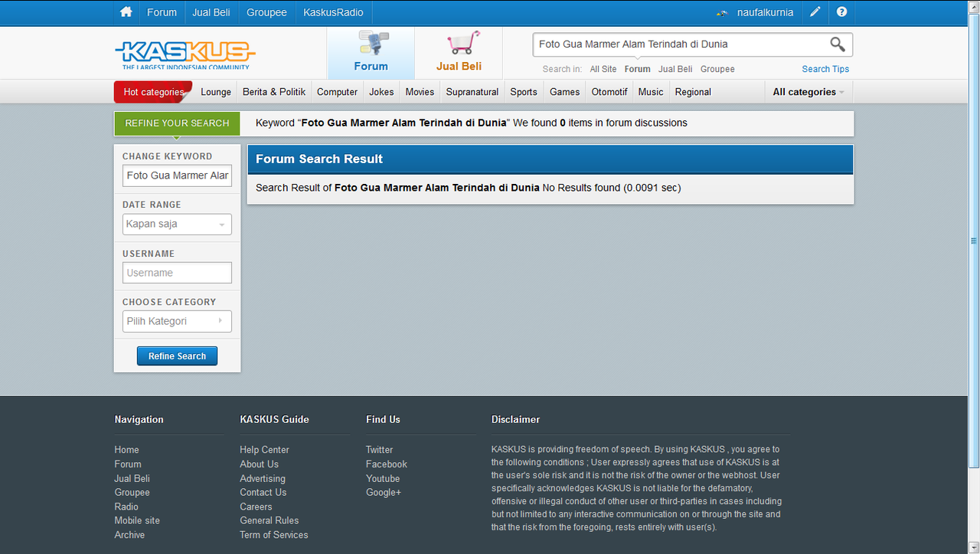Viewport: 980px width, 554px height.
Task: Open the Term of Services link
Action: [x=274, y=536]
